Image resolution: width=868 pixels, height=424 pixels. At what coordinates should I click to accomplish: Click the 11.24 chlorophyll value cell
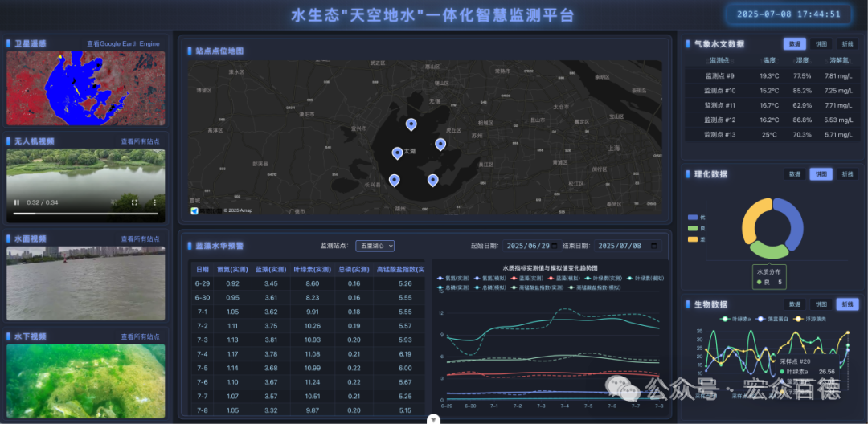[x=312, y=382]
